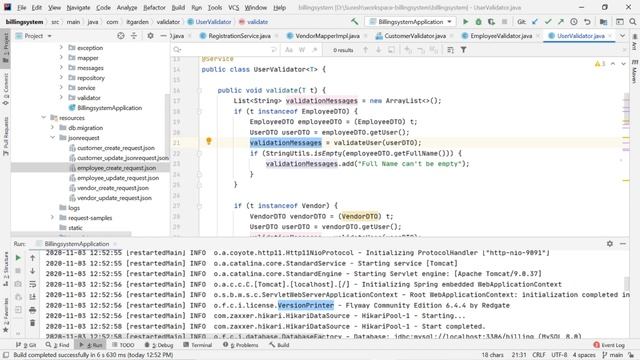Switch to CustomerValidator.java tab
Image resolution: width=640 pixels, height=360 pixels.
(415, 36)
